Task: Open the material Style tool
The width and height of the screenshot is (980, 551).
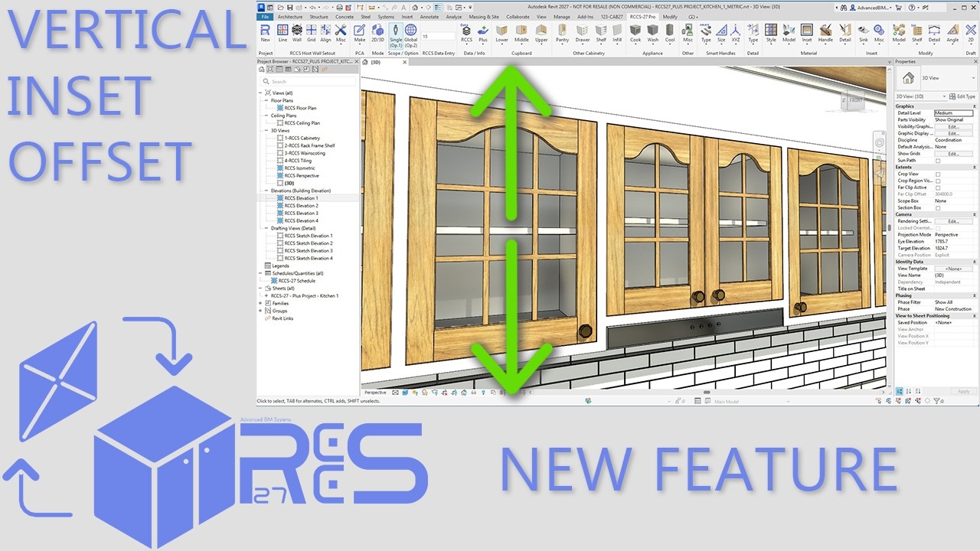Action: tap(771, 33)
